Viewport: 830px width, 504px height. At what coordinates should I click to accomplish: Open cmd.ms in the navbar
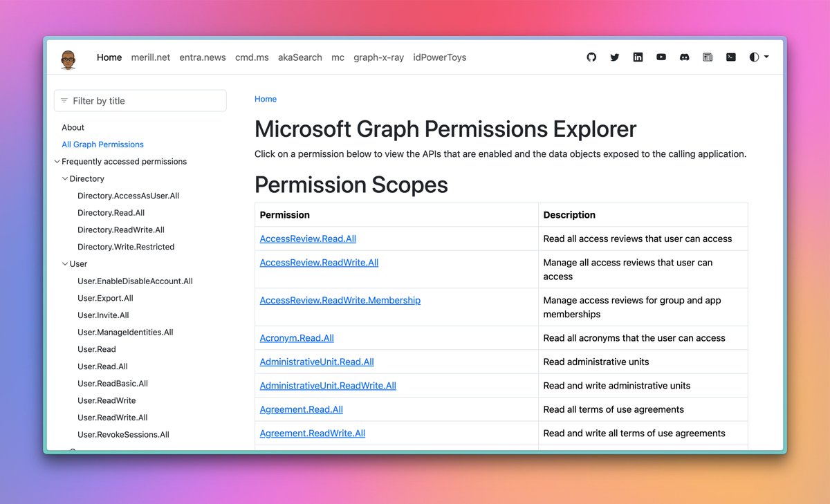click(x=252, y=57)
